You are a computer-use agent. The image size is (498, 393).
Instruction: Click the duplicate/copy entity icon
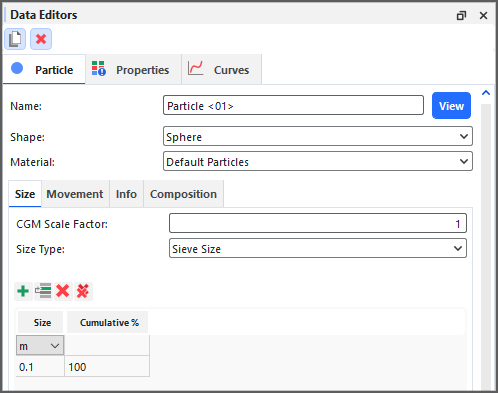click(x=15, y=39)
